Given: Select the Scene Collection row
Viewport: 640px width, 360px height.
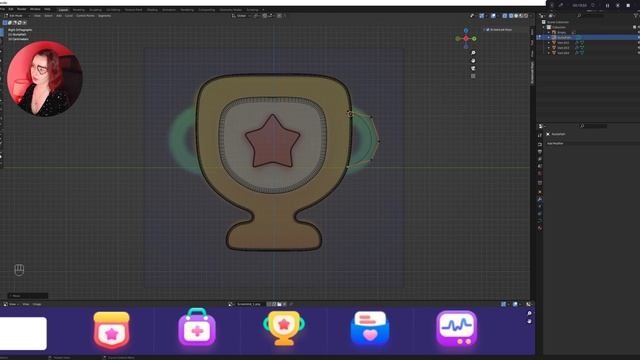Looking at the screenshot, I should [588, 22].
